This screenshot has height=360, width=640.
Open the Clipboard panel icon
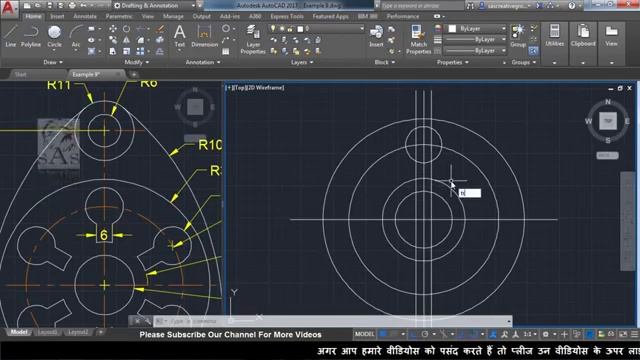click(x=583, y=36)
